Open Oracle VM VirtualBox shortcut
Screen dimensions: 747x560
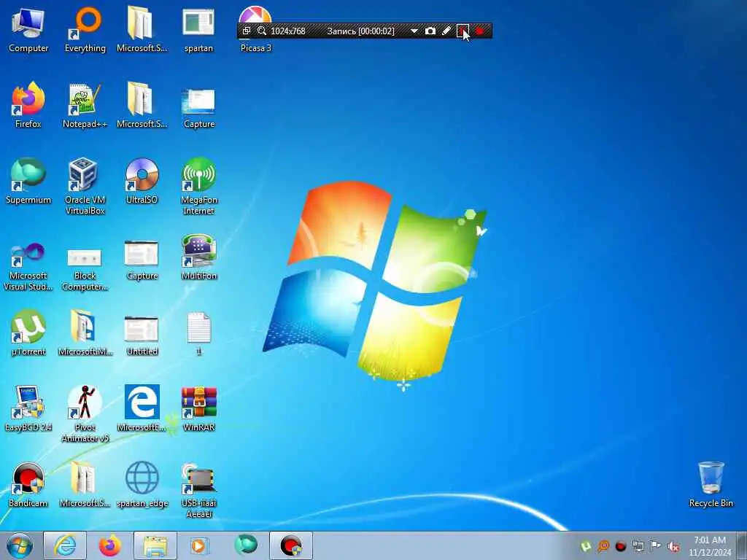coord(85,187)
